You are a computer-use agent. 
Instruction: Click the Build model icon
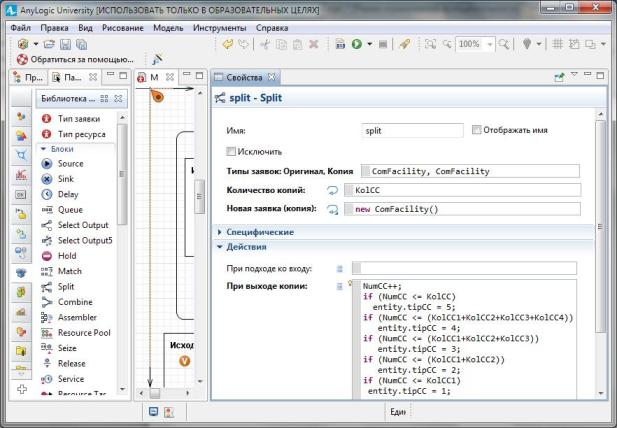tap(340, 44)
